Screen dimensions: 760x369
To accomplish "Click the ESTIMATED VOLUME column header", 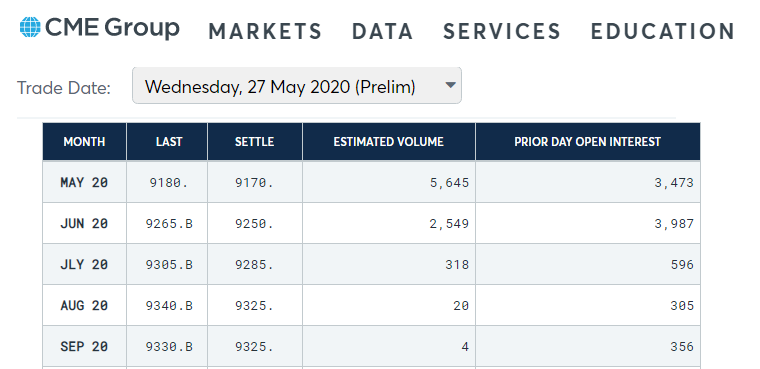I will click(x=389, y=142).
